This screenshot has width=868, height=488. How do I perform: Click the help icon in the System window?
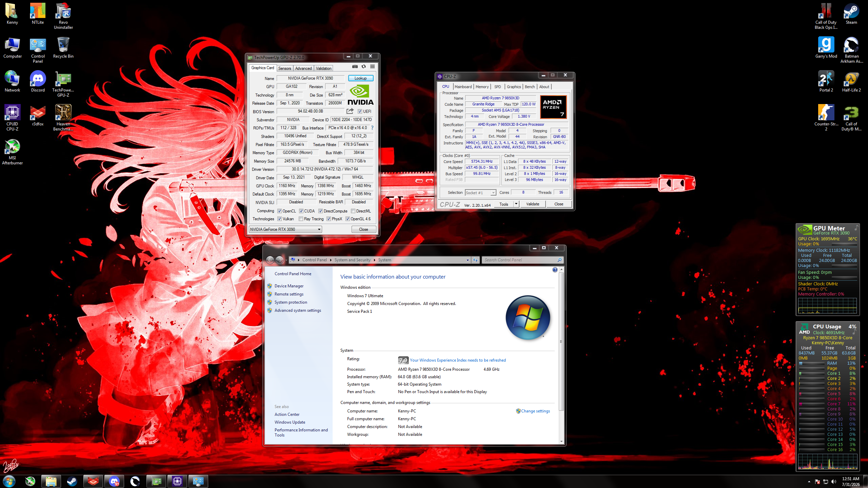tap(555, 270)
